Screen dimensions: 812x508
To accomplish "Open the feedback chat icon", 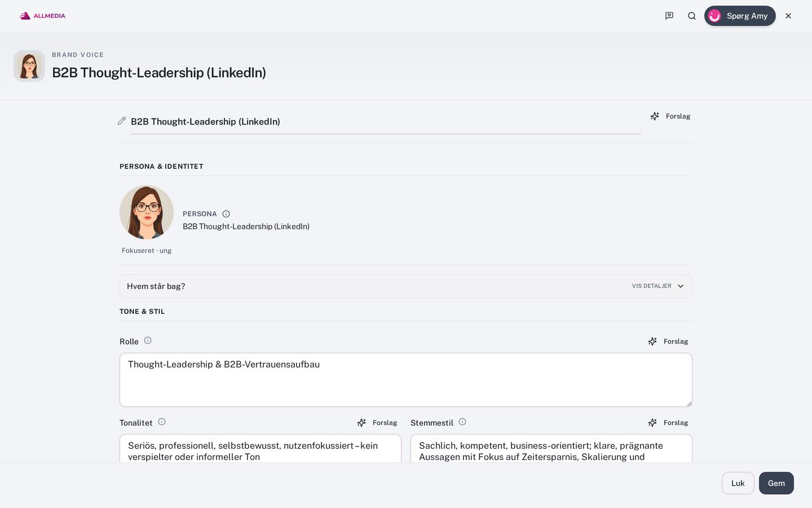I will pos(669,16).
